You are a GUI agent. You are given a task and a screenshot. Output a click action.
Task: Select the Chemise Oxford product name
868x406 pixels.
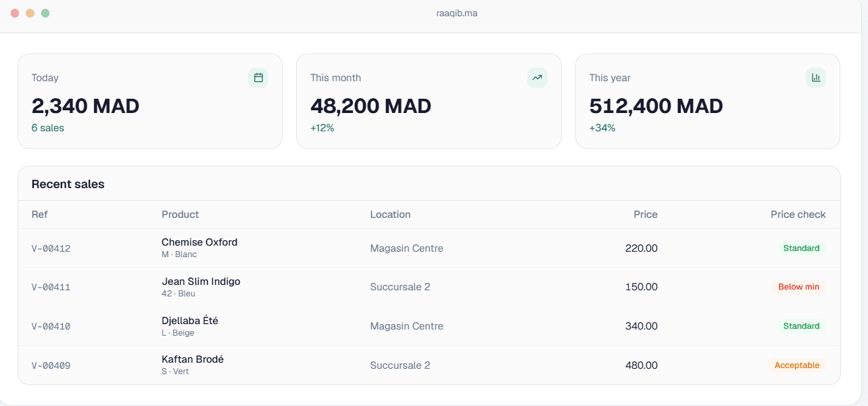pyautogui.click(x=199, y=242)
